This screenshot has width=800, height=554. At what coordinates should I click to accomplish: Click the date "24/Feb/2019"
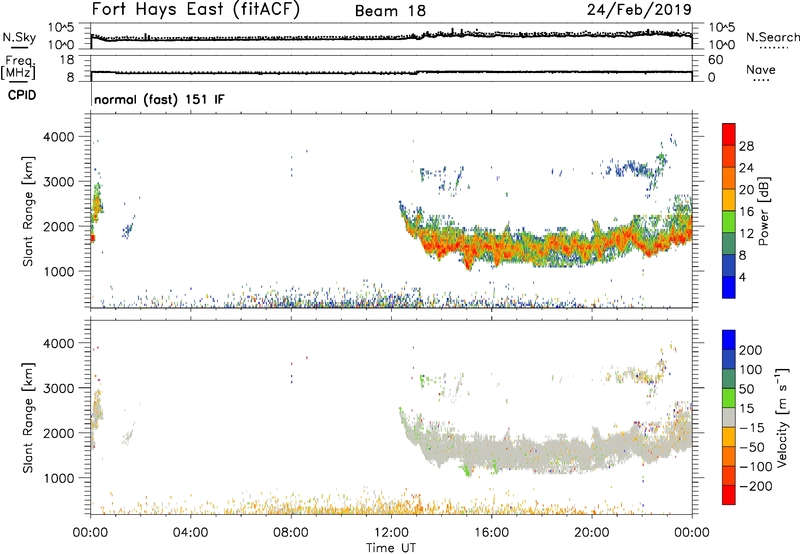(639, 10)
